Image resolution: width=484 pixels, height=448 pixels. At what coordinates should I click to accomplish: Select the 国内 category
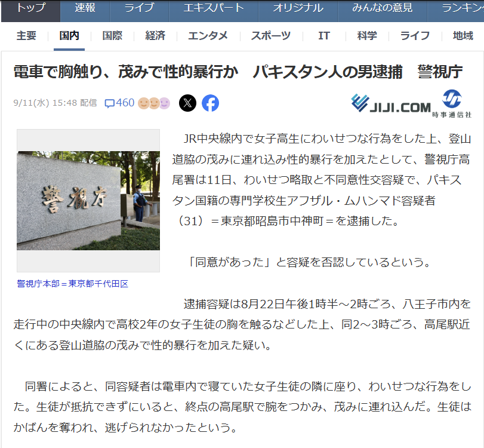[69, 36]
